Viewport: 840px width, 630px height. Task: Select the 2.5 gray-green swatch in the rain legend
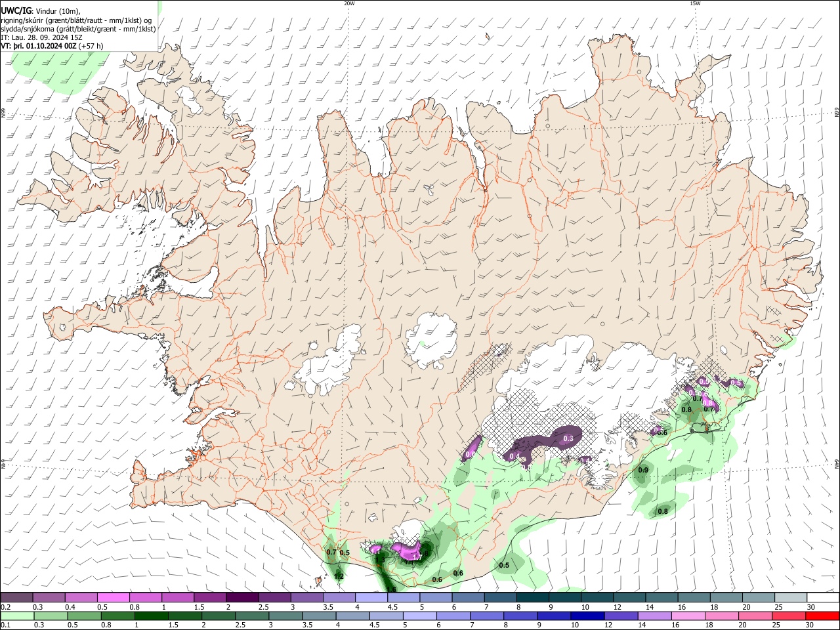(x=251, y=616)
